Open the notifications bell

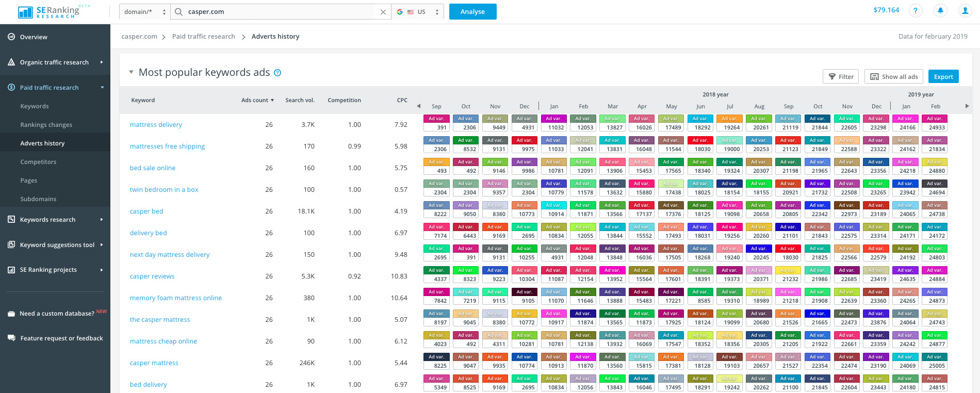(940, 11)
